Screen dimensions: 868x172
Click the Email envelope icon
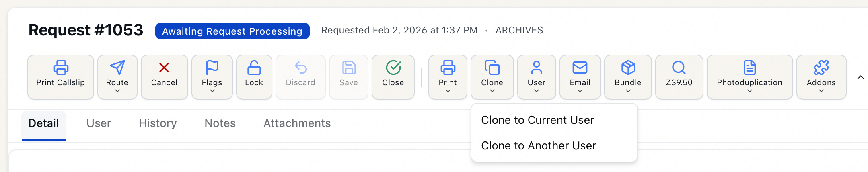580,68
